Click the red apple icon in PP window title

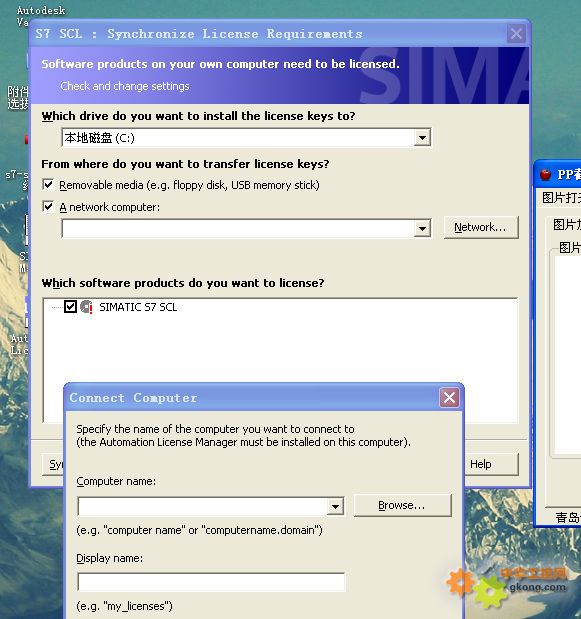click(546, 174)
